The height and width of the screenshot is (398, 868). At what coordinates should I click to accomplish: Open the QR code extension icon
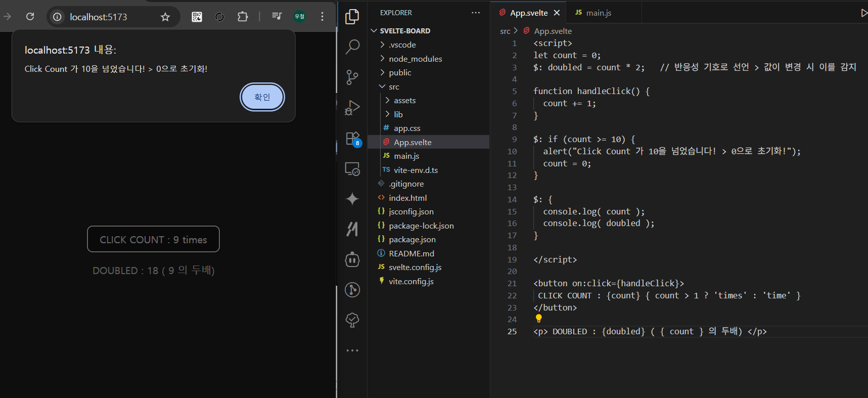click(197, 17)
